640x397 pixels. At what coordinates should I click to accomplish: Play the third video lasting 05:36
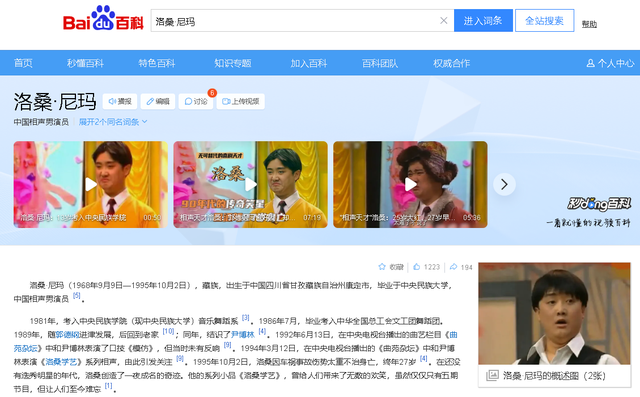click(410, 184)
